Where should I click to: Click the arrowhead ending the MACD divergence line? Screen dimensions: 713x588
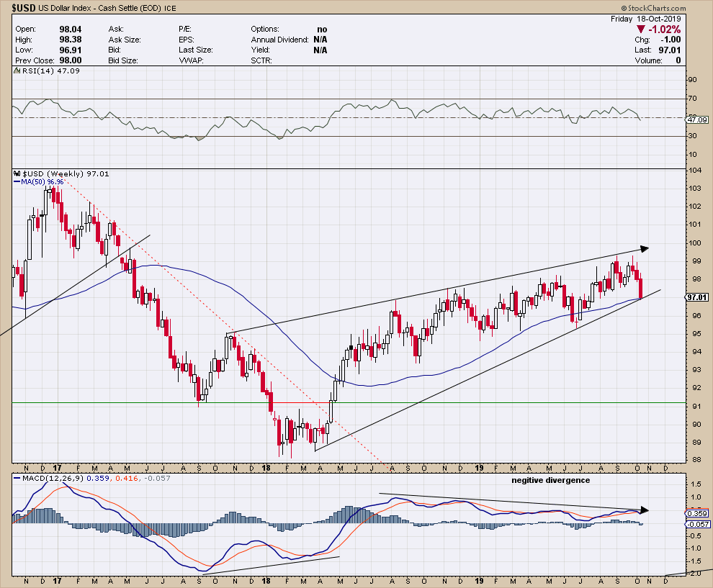click(645, 510)
